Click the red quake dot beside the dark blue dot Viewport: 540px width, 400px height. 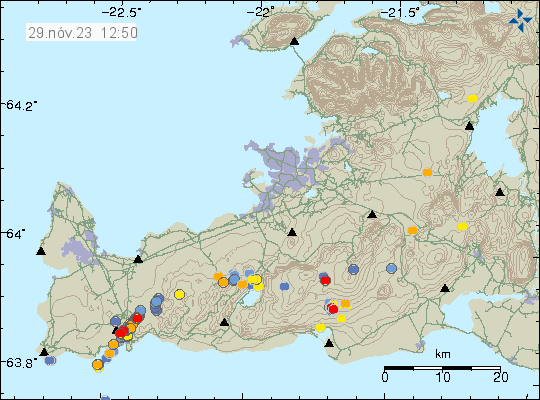click(x=325, y=280)
